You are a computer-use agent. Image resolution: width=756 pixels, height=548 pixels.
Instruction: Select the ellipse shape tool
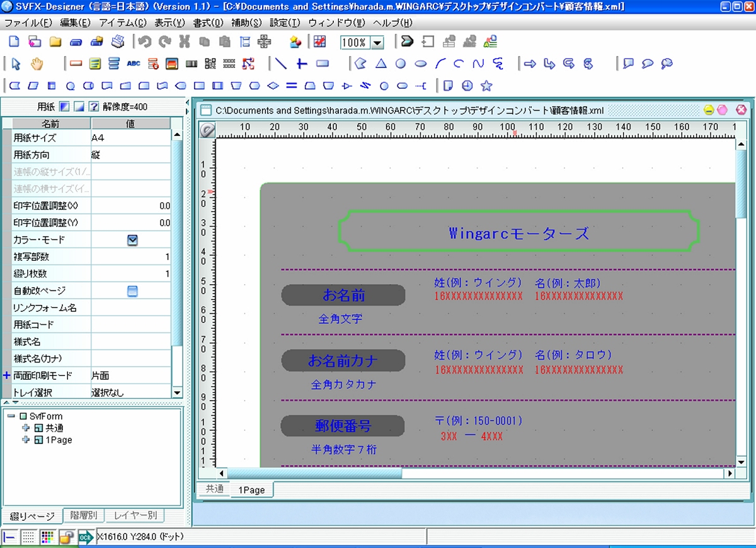tap(421, 64)
